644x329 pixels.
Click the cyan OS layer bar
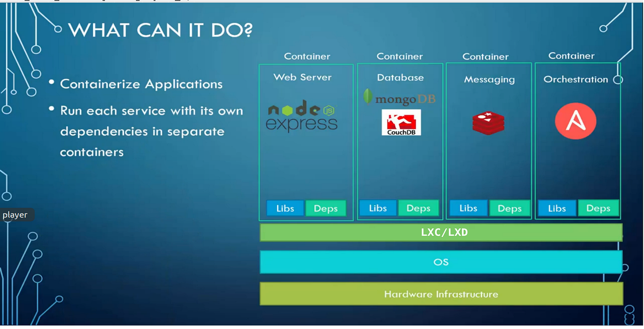[441, 262]
